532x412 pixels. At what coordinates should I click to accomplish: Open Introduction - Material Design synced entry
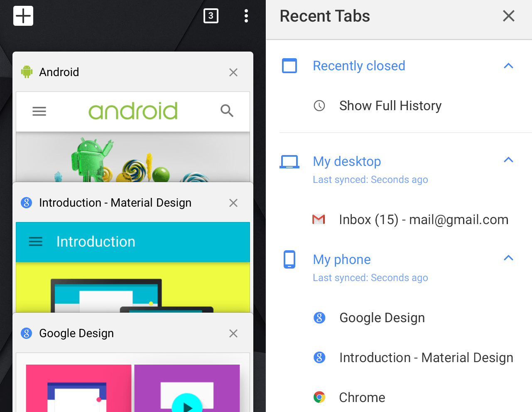coord(426,358)
